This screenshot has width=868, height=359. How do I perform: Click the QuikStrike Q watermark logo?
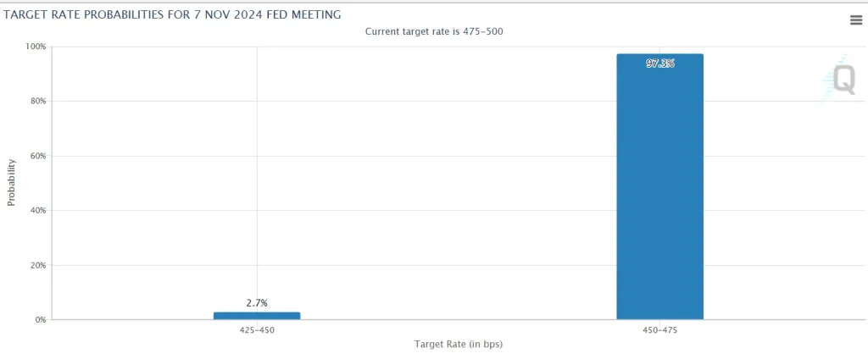(x=839, y=79)
